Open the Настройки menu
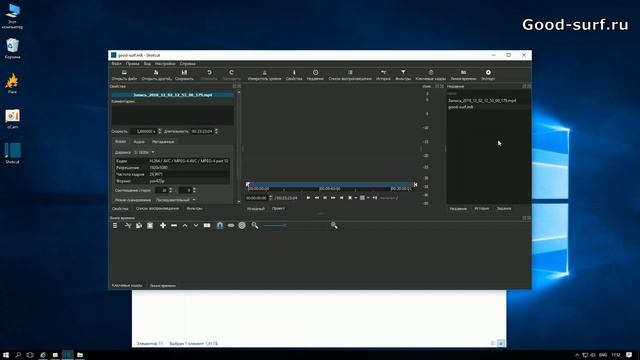640x360 pixels. pyautogui.click(x=165, y=64)
